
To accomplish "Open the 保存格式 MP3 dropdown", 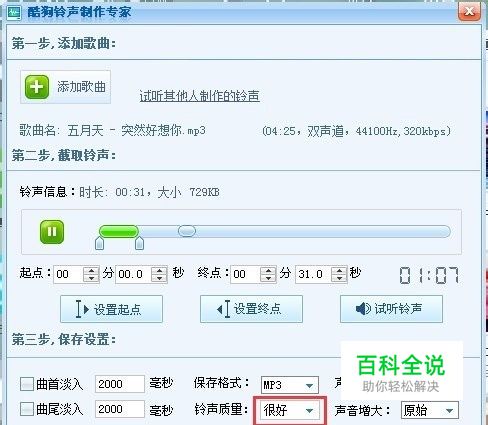I will [x=290, y=385].
